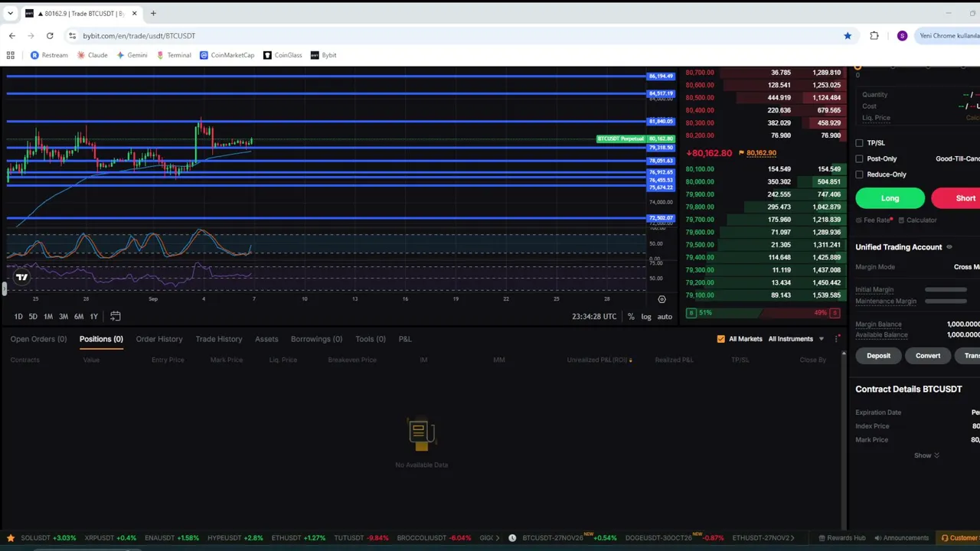
Task: Switch to the Order History tab
Action: (x=159, y=339)
